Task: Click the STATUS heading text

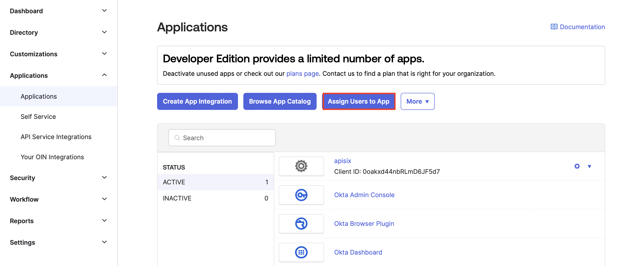Action: pyautogui.click(x=174, y=167)
